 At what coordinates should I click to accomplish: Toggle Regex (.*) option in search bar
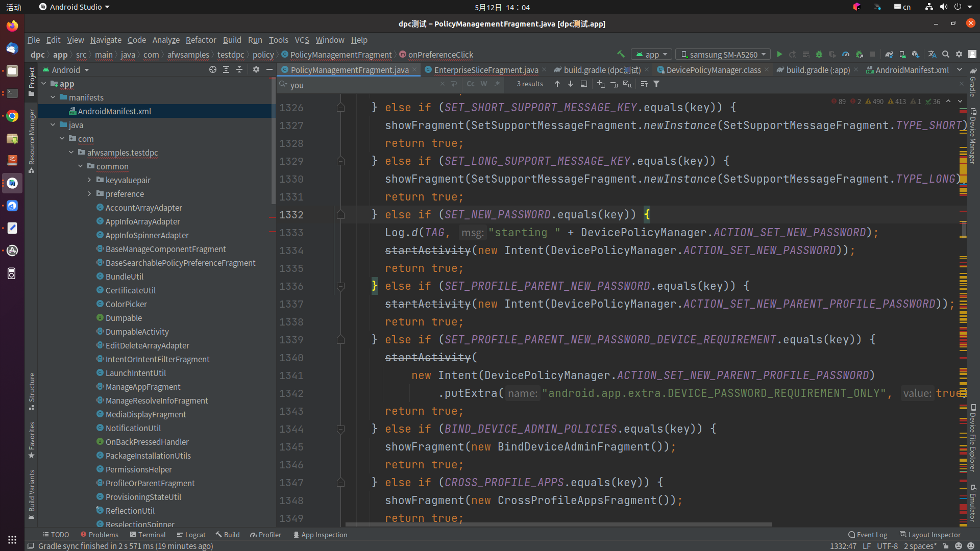[497, 84]
